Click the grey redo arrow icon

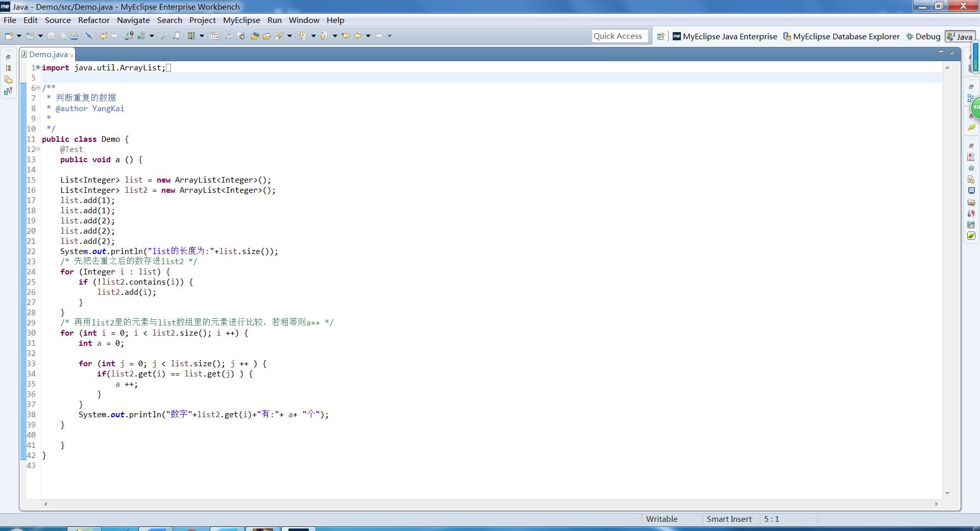point(114,36)
